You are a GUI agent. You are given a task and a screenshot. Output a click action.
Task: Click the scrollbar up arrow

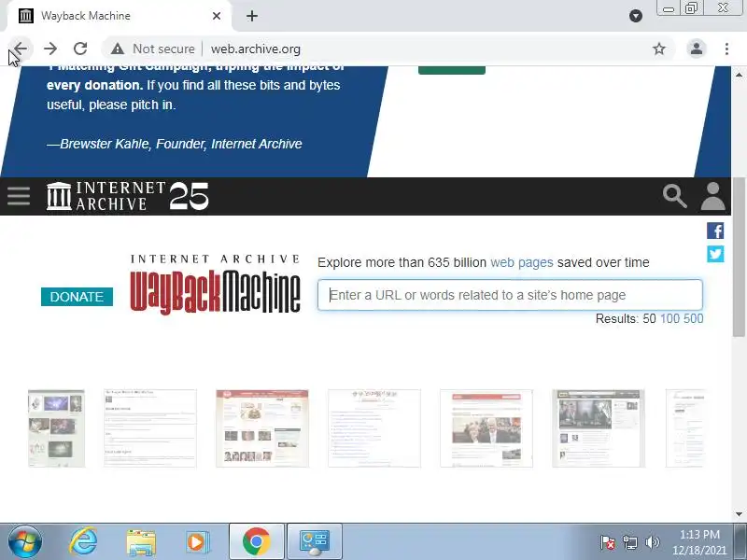click(x=739, y=75)
